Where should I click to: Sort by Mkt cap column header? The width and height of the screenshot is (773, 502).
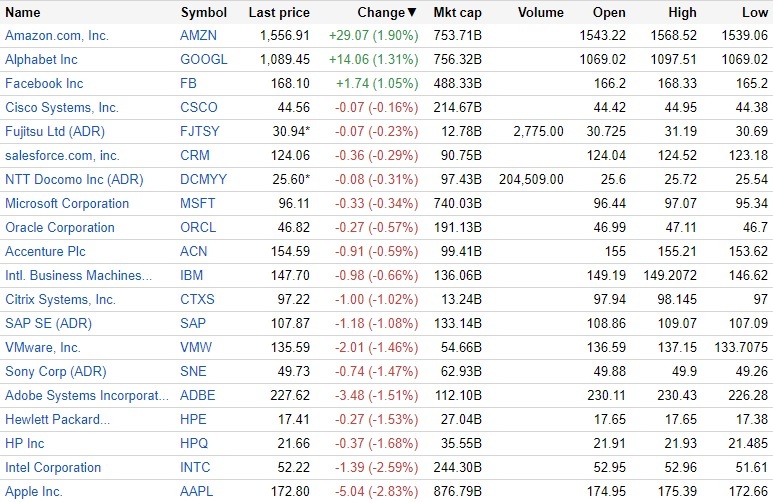click(x=457, y=13)
